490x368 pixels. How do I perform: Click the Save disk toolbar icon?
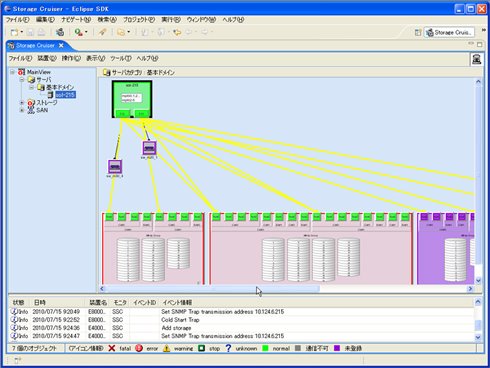30,32
